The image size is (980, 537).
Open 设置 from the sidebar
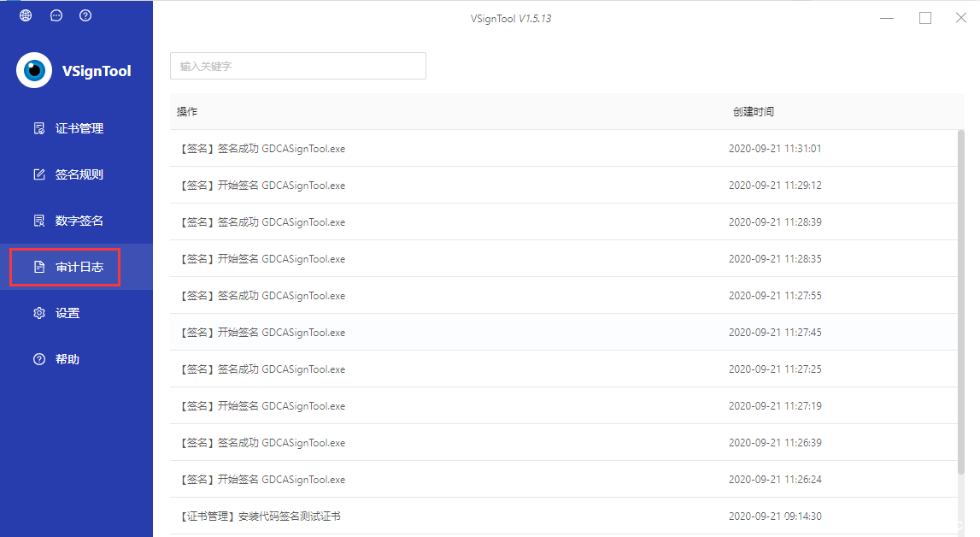76,313
